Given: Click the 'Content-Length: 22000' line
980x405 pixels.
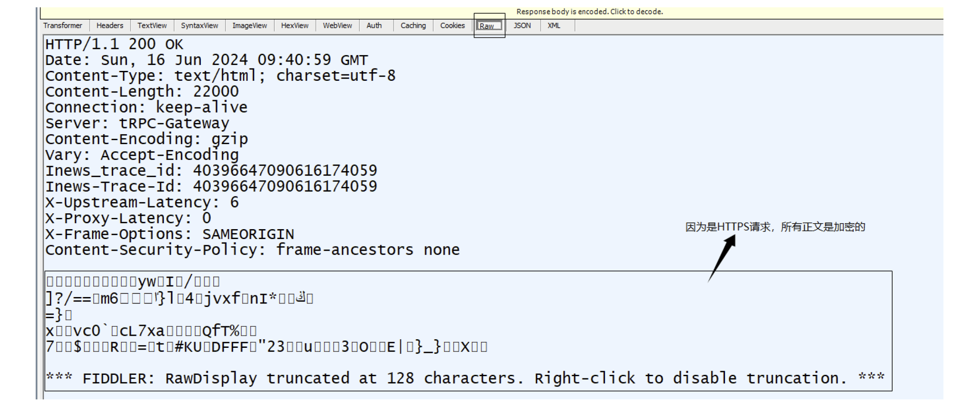Looking at the screenshot, I should pyautogui.click(x=142, y=92).
